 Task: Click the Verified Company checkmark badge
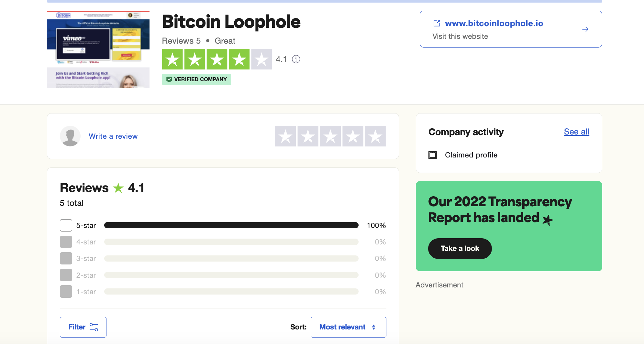(169, 79)
